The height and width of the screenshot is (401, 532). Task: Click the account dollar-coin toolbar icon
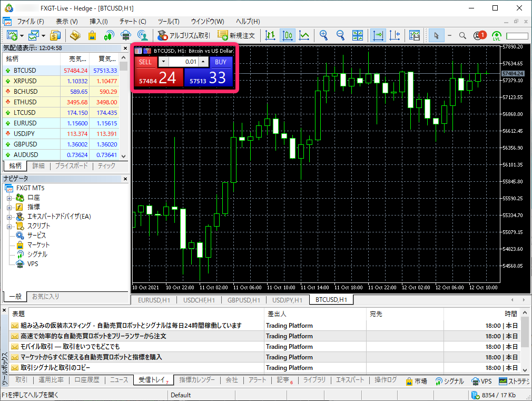(x=55, y=35)
